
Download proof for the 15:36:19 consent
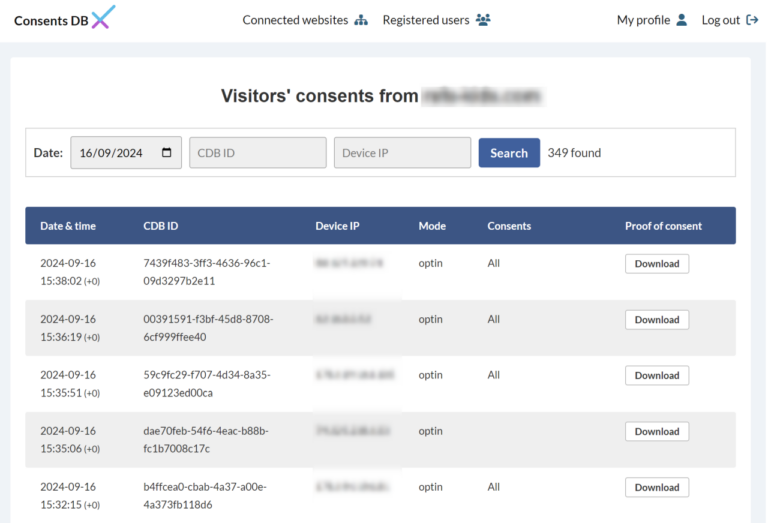656,320
